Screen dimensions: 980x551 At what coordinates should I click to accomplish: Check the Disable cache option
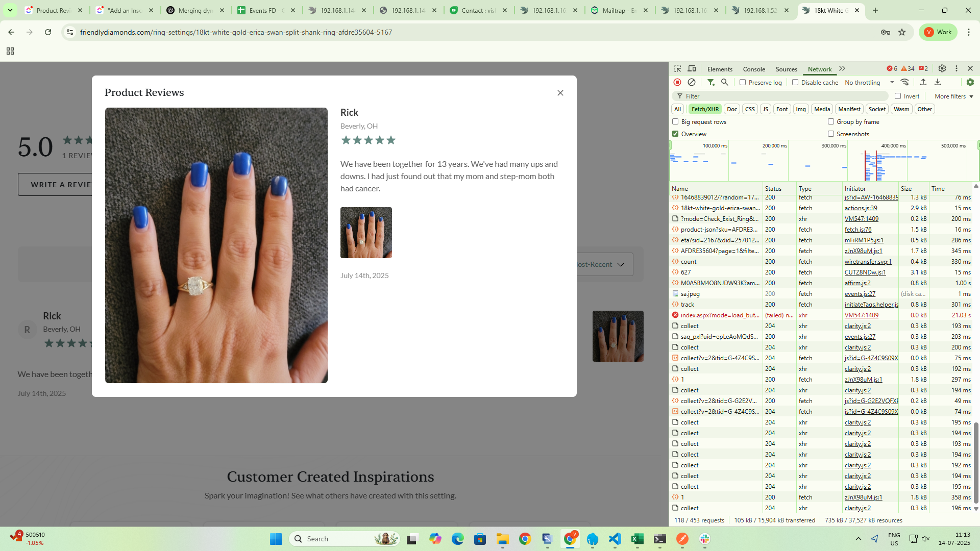[795, 82]
